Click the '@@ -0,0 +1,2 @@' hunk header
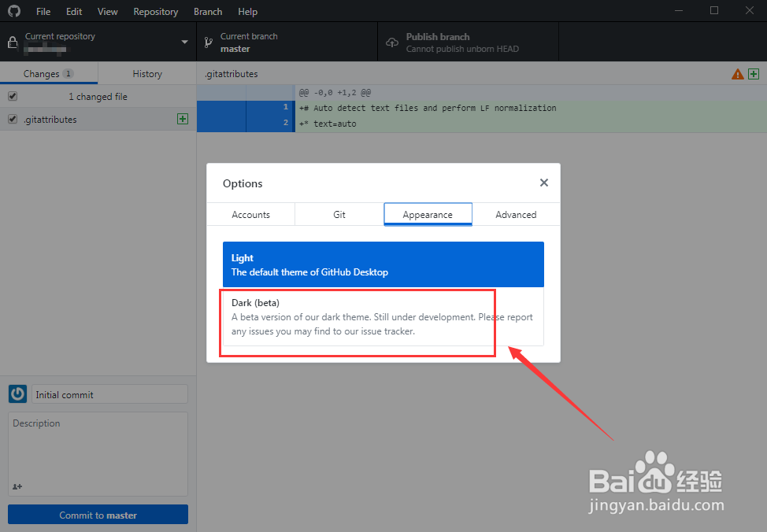Viewport: 767px width, 532px height. tap(335, 92)
